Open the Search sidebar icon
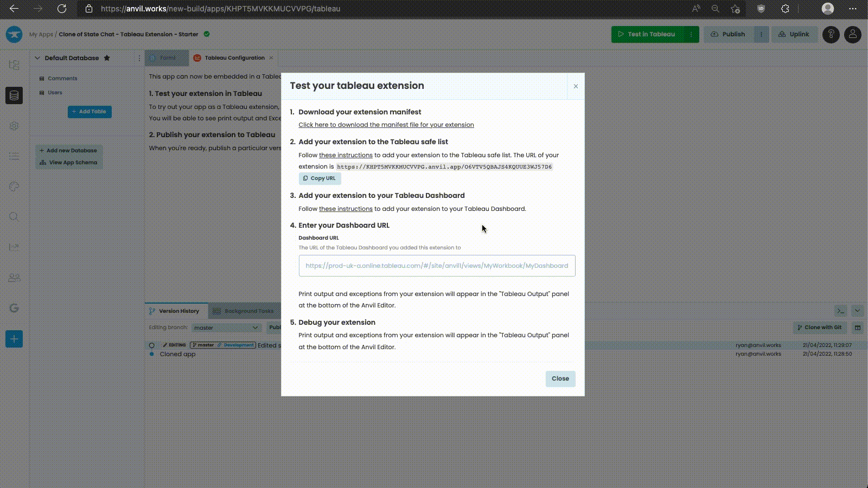Screen dimensions: 868x488 (x=14, y=217)
